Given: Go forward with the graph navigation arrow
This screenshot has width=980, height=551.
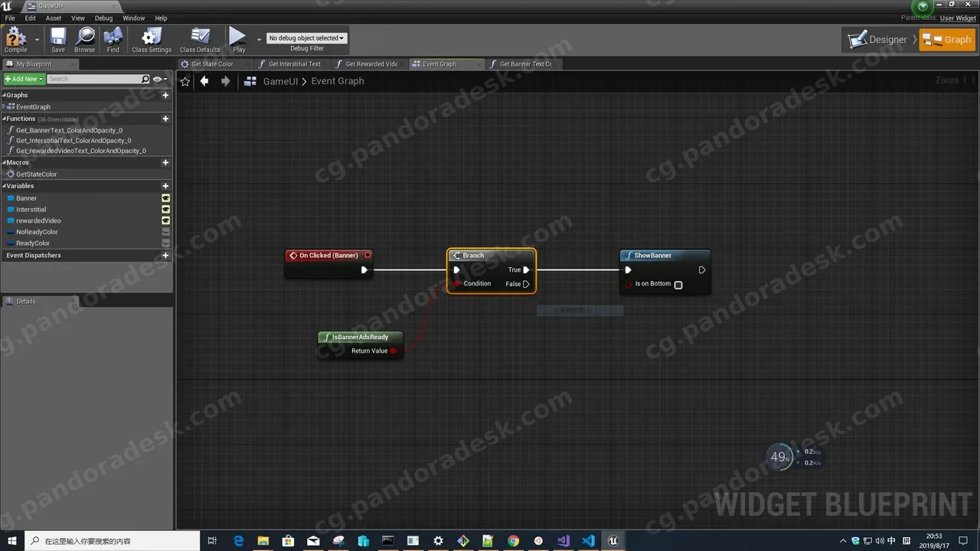Looking at the screenshot, I should pyautogui.click(x=225, y=81).
